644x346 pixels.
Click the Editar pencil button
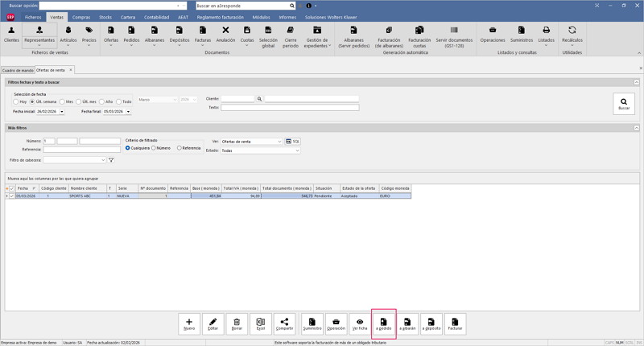tap(213, 323)
